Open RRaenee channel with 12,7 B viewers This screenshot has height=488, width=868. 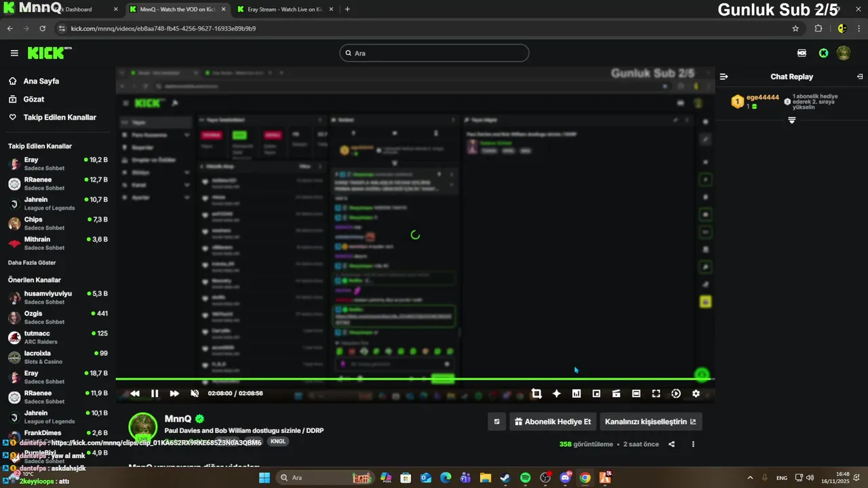click(58, 184)
